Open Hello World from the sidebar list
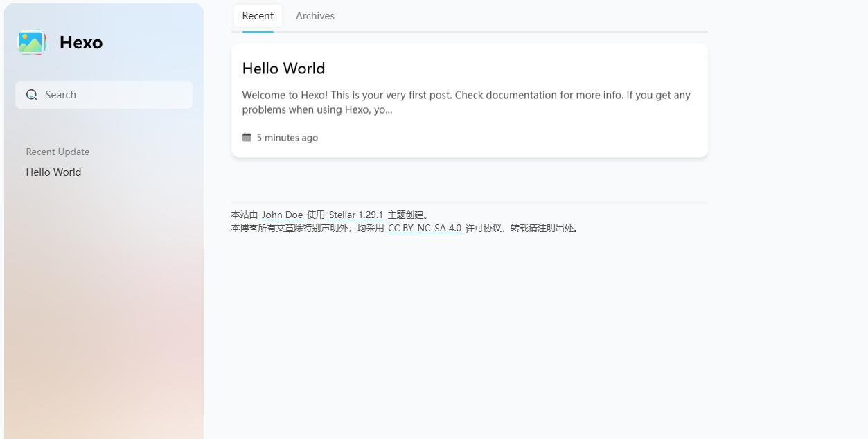Image resolution: width=868 pixels, height=439 pixels. pyautogui.click(x=53, y=172)
